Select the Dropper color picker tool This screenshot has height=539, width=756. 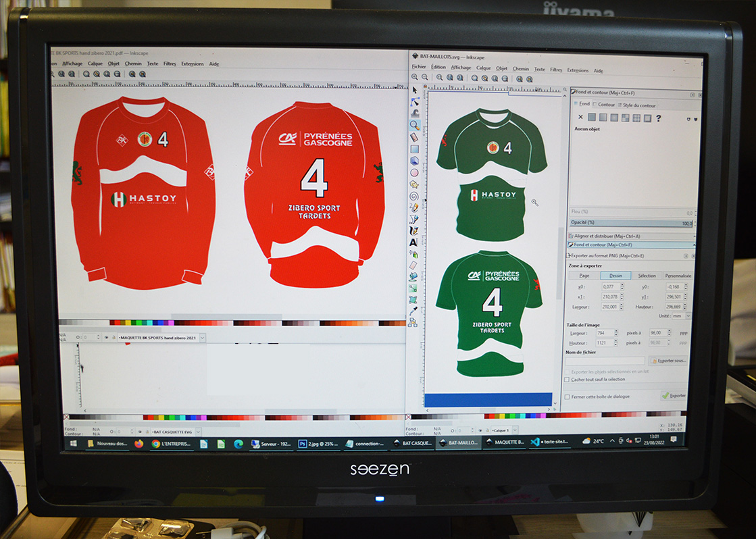[413, 311]
